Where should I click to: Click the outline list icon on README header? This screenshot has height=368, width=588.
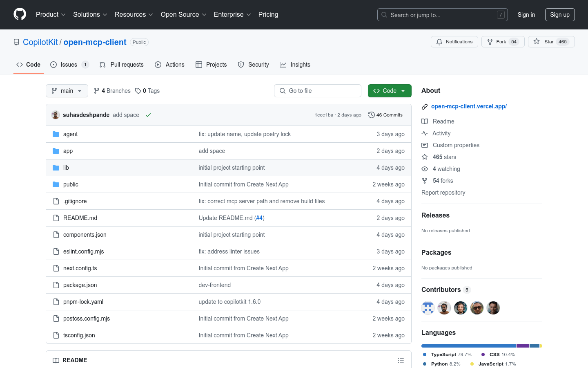(401, 360)
